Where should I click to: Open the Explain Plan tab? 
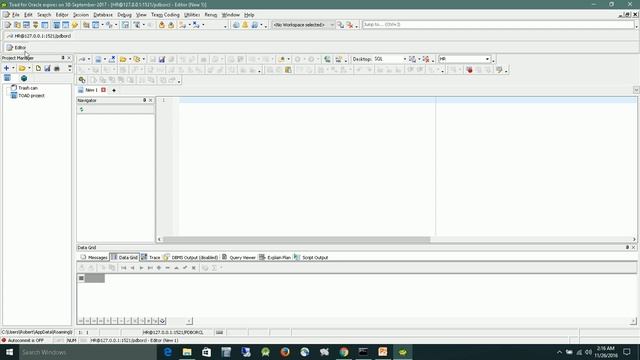pos(275,258)
